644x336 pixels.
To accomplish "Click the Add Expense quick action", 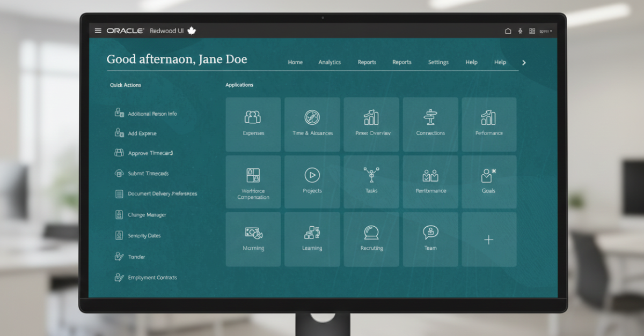I will 142,133.
